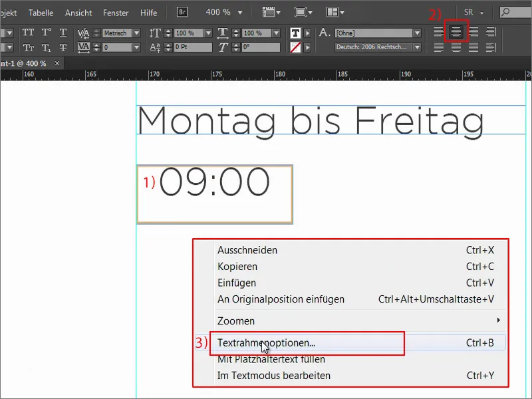Viewport: 532px width, 399px height.
Task: Click the horizontal scale stepper arrows
Action: click(x=236, y=33)
